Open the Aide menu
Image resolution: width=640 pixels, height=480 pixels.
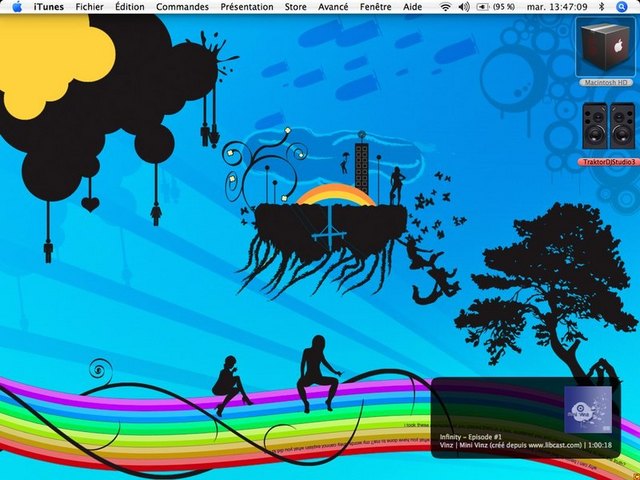[412, 7]
